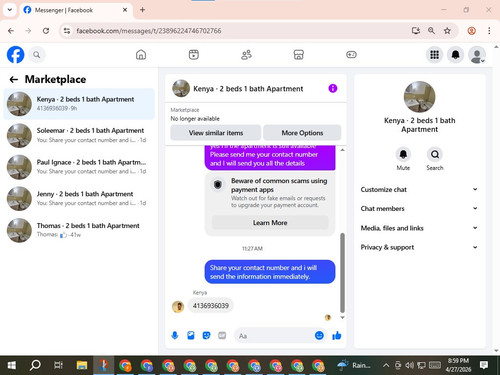Expand Media, files and links section
Viewport: 500px width, 375px height.
[419, 228]
